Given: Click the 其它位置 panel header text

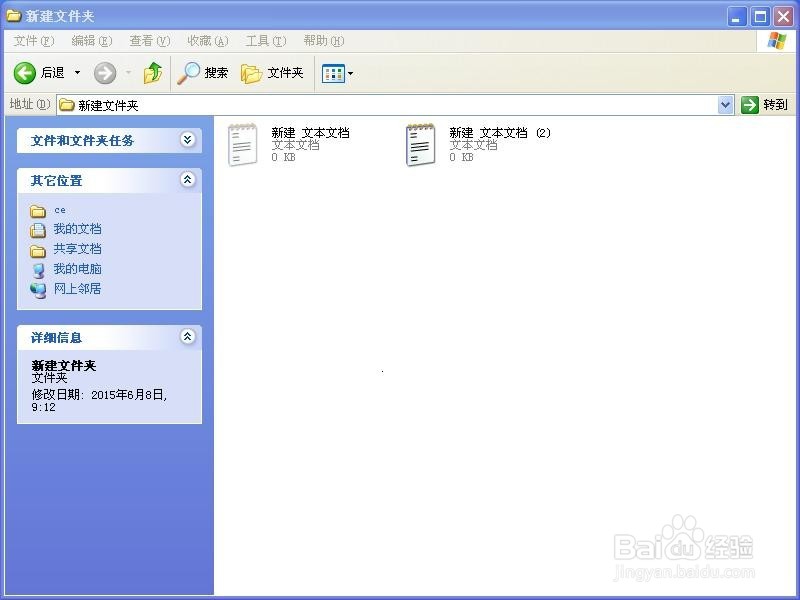Looking at the screenshot, I should pos(56,181).
